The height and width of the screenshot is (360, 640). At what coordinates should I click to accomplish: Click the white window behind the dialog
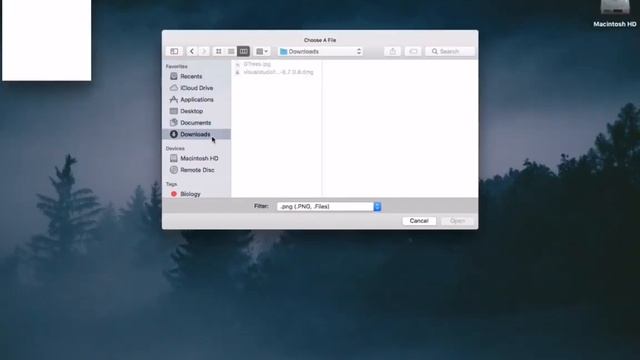47,40
